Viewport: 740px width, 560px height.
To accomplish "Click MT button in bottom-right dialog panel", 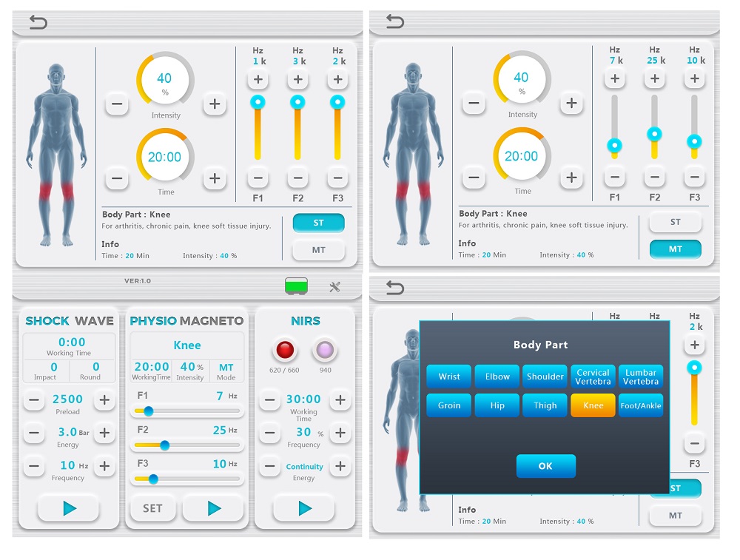I will click(x=676, y=516).
